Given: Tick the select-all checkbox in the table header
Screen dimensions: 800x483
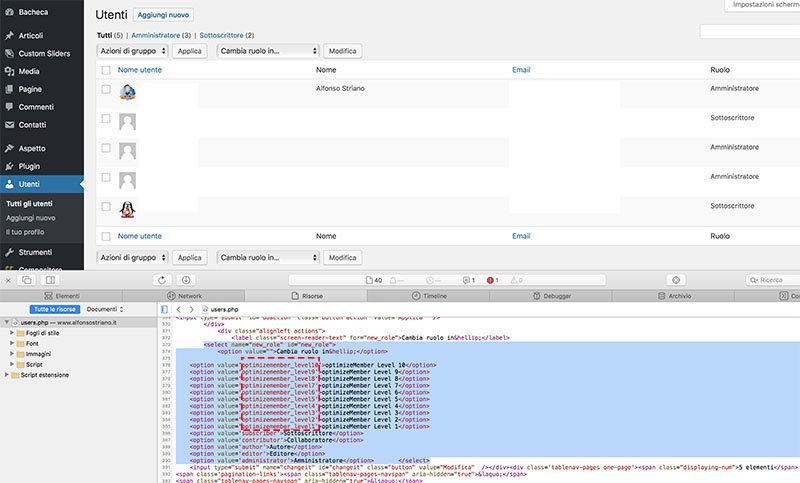Looking at the screenshot, I should 106,70.
